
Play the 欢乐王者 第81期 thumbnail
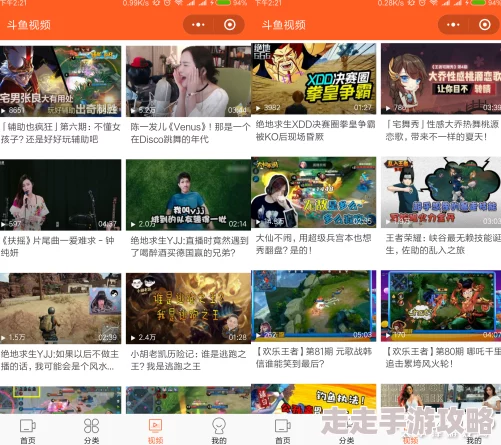click(314, 306)
